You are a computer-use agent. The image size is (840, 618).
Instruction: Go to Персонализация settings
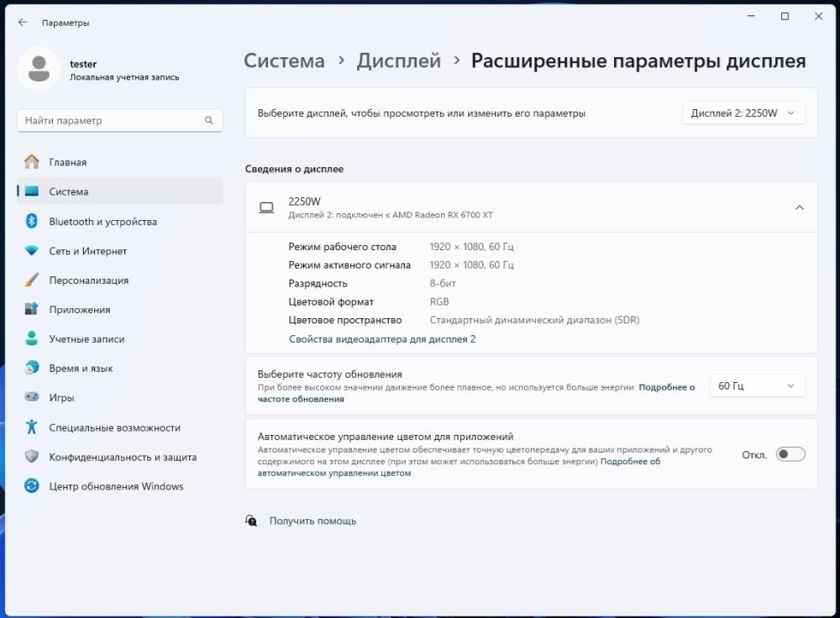click(x=120, y=280)
